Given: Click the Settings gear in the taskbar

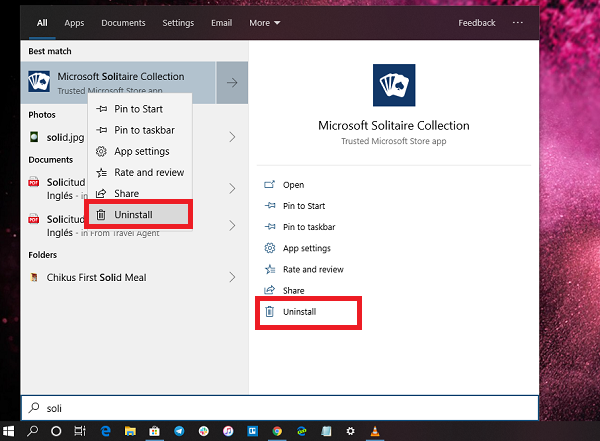Looking at the screenshot, I should click(x=351, y=431).
